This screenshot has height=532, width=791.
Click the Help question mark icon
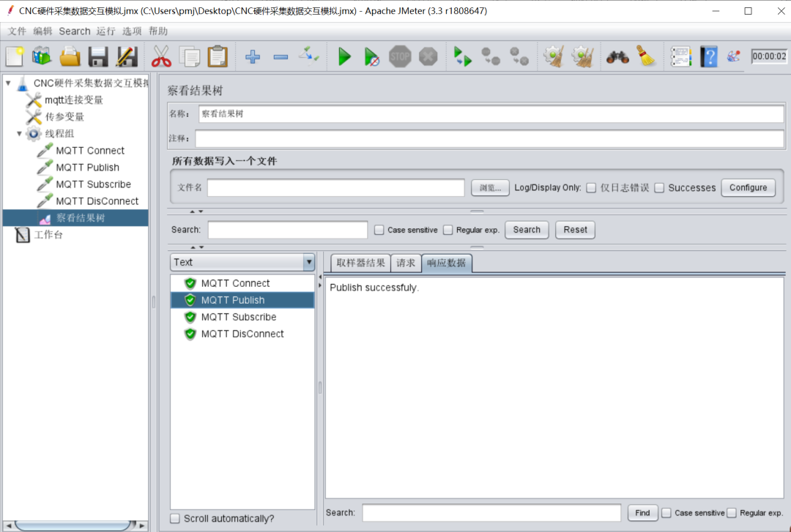tap(709, 56)
